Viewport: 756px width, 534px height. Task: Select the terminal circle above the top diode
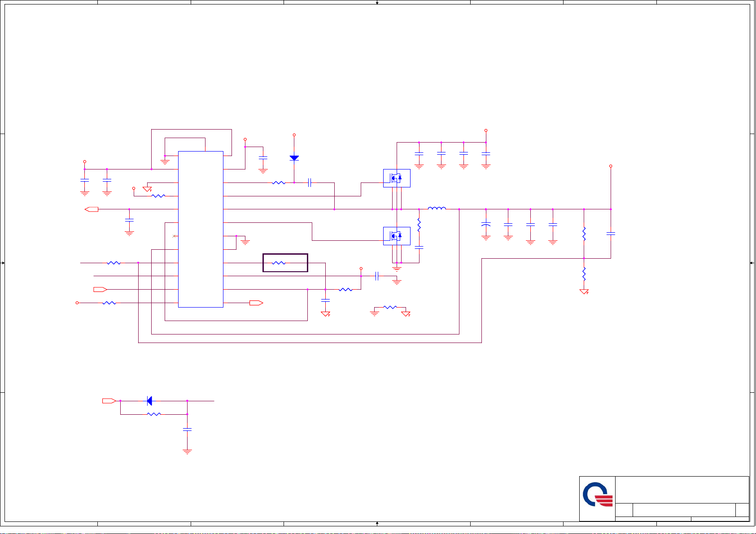(x=294, y=135)
